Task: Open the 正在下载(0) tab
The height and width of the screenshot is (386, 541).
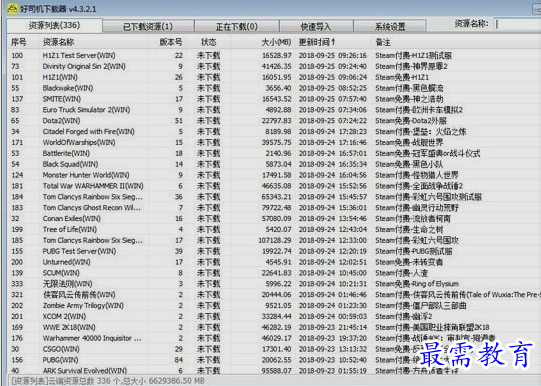Action: [237, 27]
